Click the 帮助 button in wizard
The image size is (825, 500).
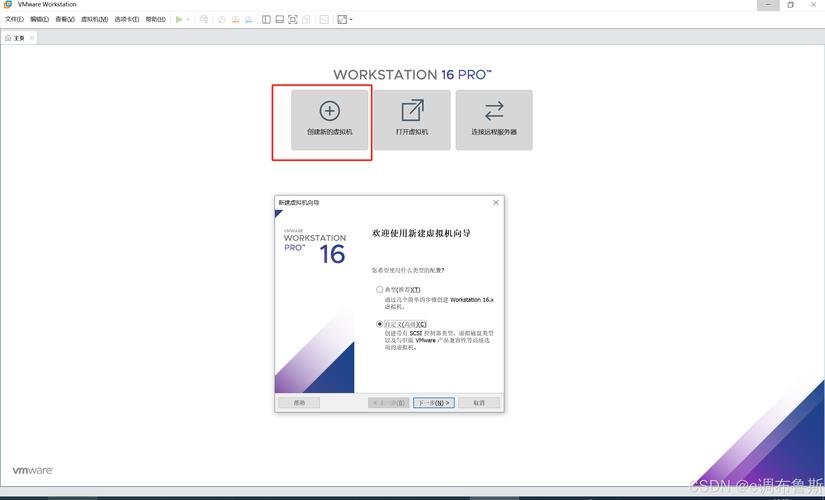click(298, 403)
